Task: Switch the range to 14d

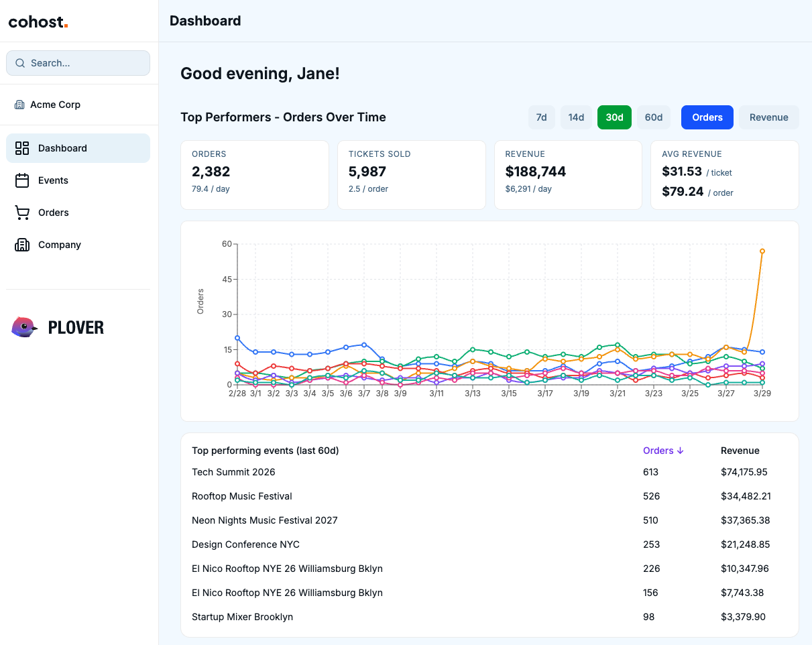Action: click(x=576, y=117)
